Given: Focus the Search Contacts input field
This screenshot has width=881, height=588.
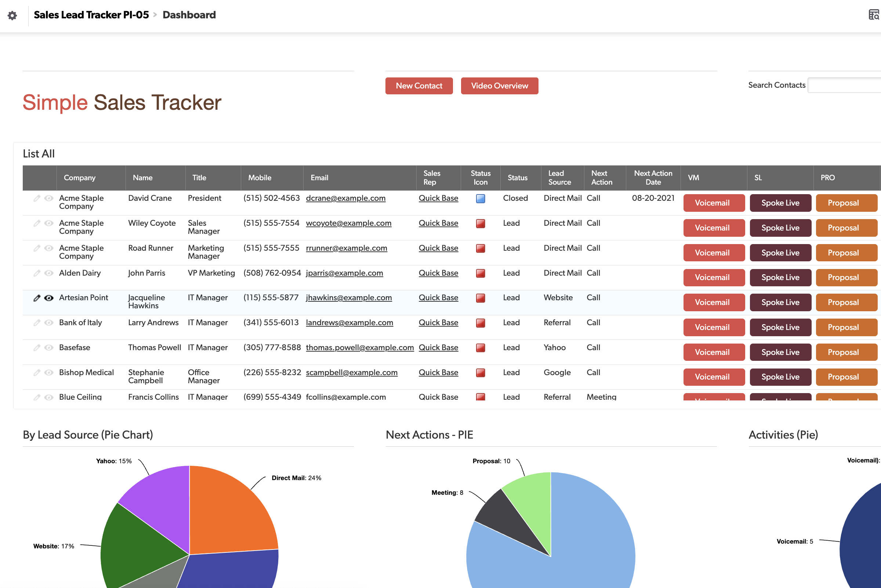Looking at the screenshot, I should click(x=844, y=85).
